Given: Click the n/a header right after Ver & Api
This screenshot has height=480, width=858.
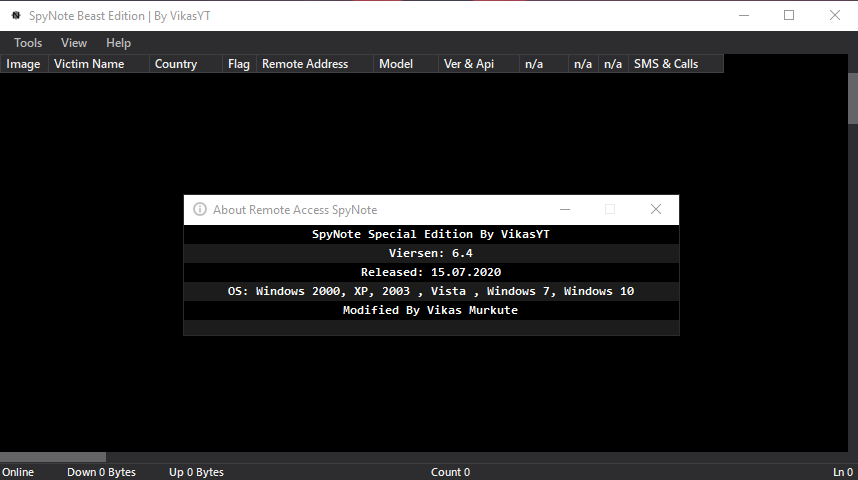Looking at the screenshot, I should click(544, 64).
